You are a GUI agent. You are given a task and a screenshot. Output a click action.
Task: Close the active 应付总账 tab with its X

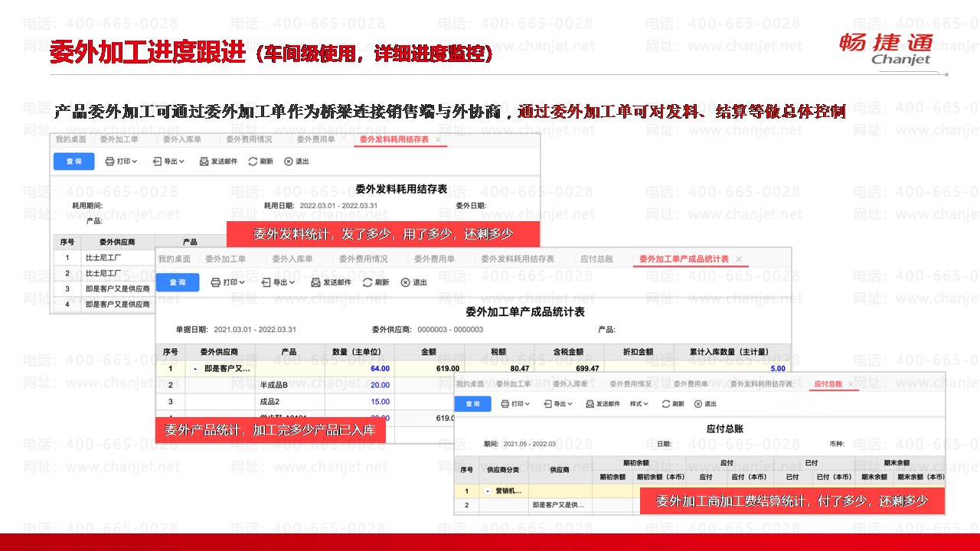pyautogui.click(x=851, y=384)
